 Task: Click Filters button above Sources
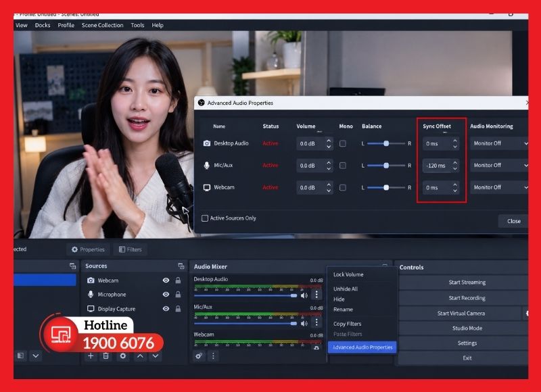pos(130,249)
